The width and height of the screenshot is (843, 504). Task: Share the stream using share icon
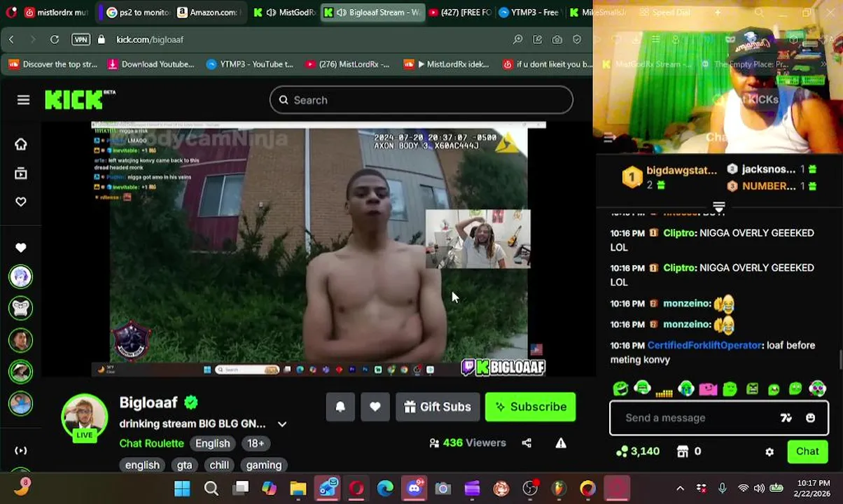click(527, 443)
